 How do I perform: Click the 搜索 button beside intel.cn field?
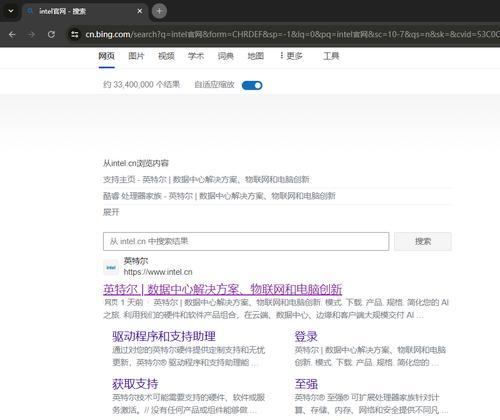(x=423, y=241)
